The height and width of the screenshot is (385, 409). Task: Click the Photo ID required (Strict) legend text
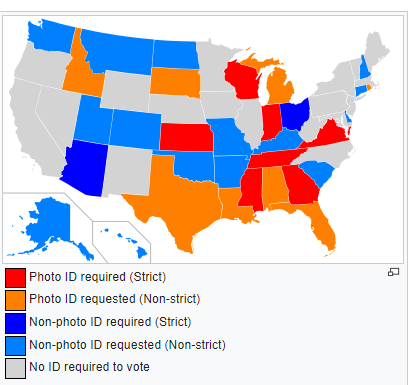click(98, 277)
